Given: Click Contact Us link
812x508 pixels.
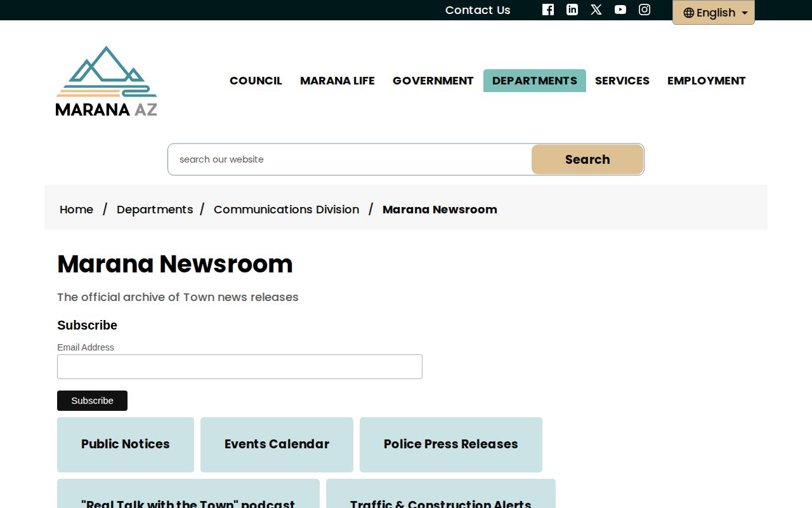Looking at the screenshot, I should [478, 10].
